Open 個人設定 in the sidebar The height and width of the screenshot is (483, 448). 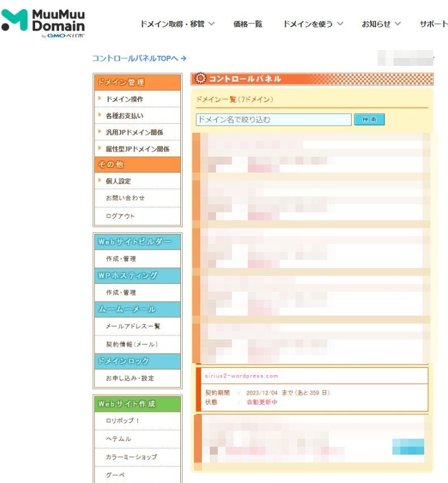[119, 181]
